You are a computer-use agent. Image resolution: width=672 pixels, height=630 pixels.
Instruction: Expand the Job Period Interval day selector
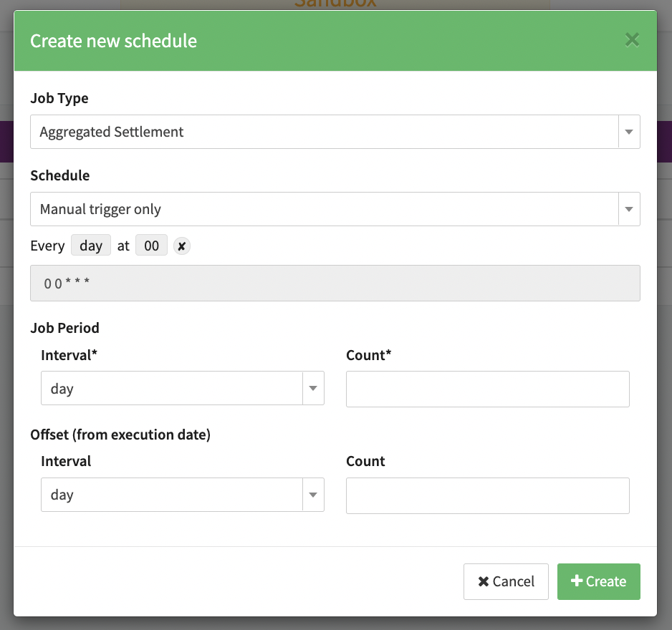pyautogui.click(x=172, y=389)
